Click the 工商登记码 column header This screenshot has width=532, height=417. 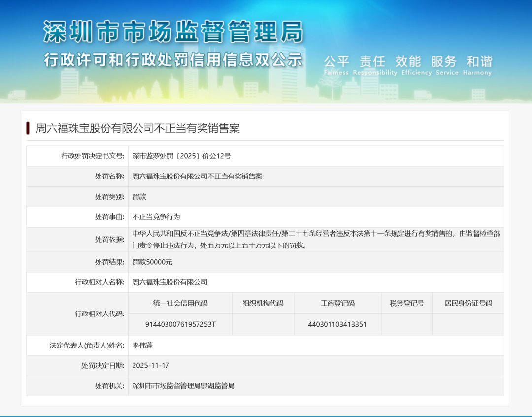point(337,303)
